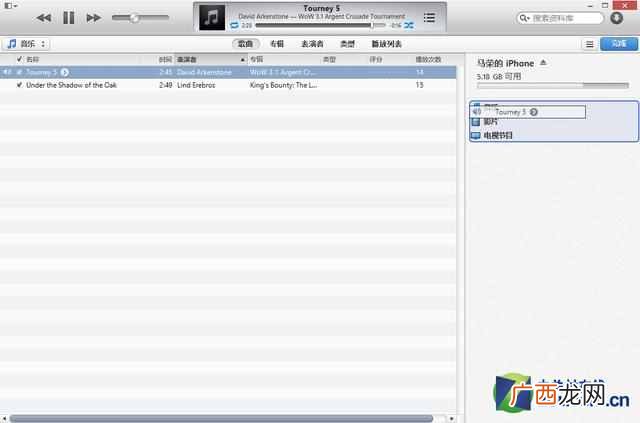Screen dimensions: 640x423
Task: Select the 电视节目 item on the iPhone
Action: click(498, 136)
